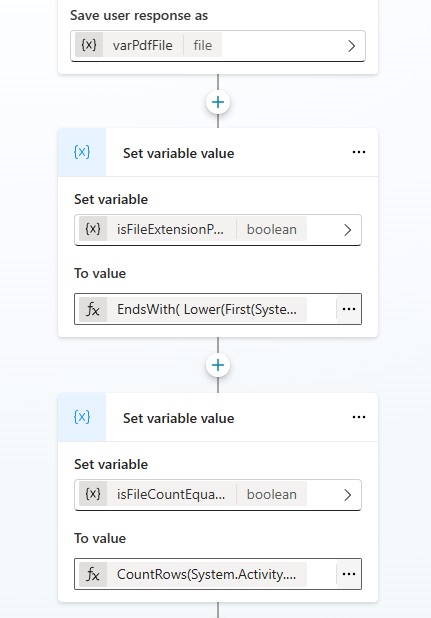Expand isFileExtensionP... variable chevron
Viewport: 431px width, 618px height.
pos(347,230)
